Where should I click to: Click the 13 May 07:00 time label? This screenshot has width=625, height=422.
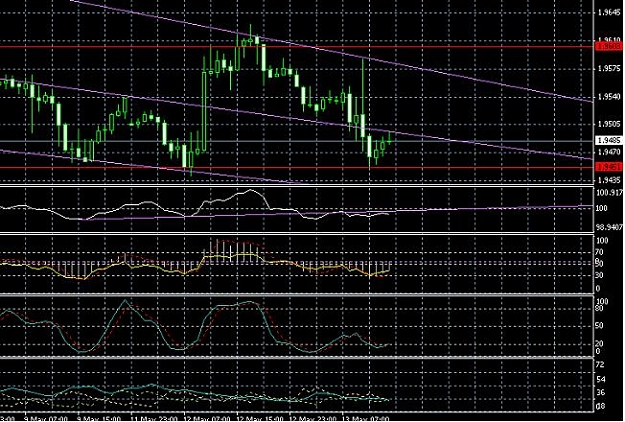click(366, 419)
